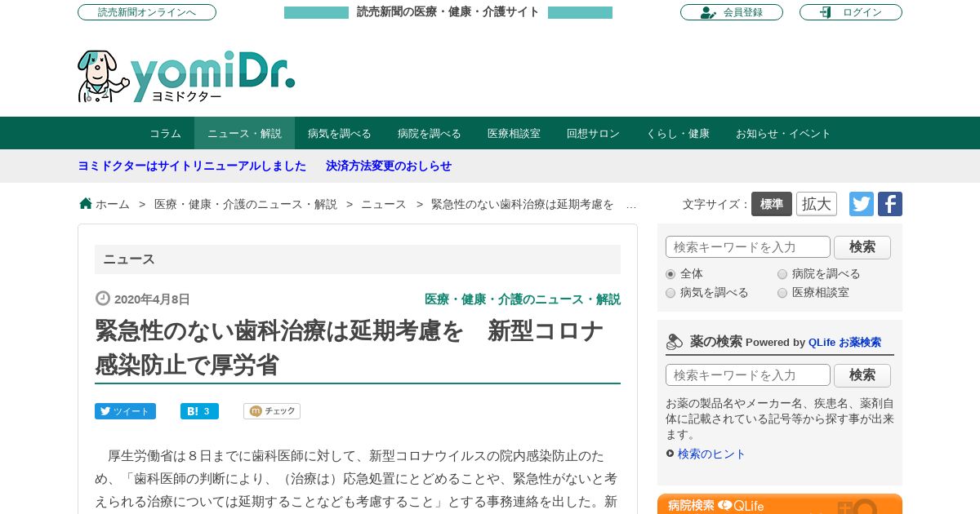This screenshot has height=514, width=980.
Task: Read the site renewal announcement link
Action: click(192, 166)
